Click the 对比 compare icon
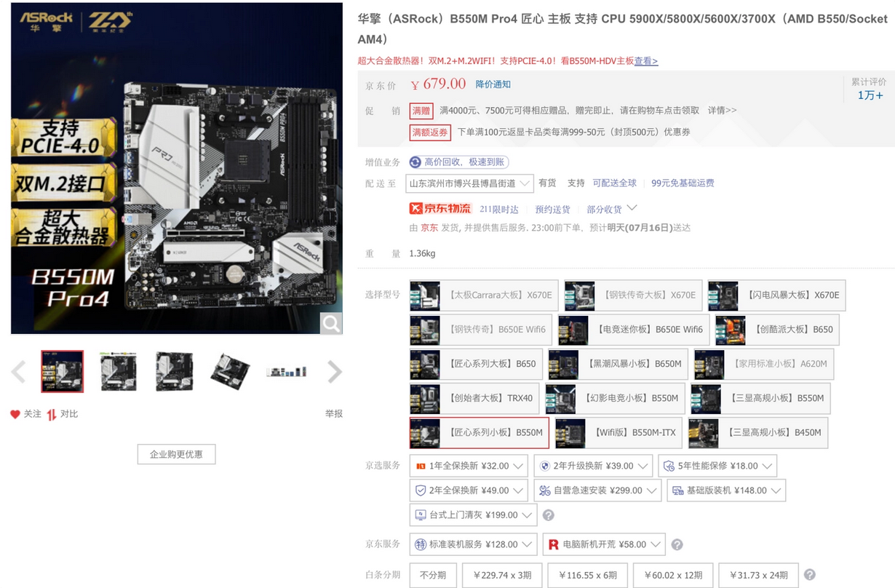The width and height of the screenshot is (895, 588). point(52,414)
